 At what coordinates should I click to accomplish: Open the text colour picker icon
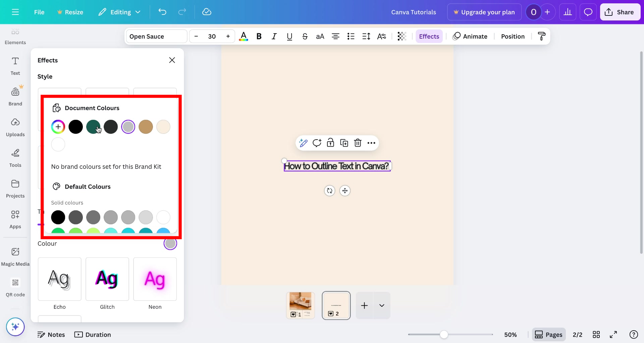[x=244, y=36]
